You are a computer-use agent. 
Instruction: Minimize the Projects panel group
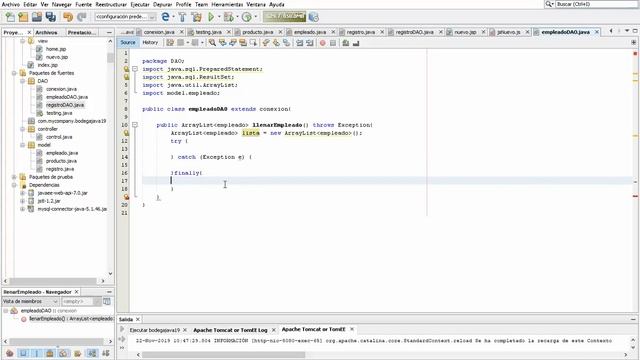[x=109, y=32]
